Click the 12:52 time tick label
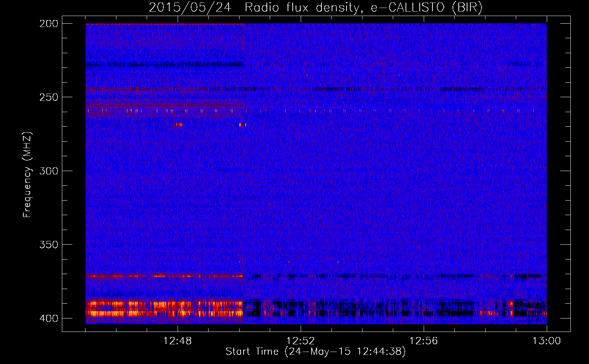Image resolution: width=589 pixels, height=364 pixels. (301, 341)
